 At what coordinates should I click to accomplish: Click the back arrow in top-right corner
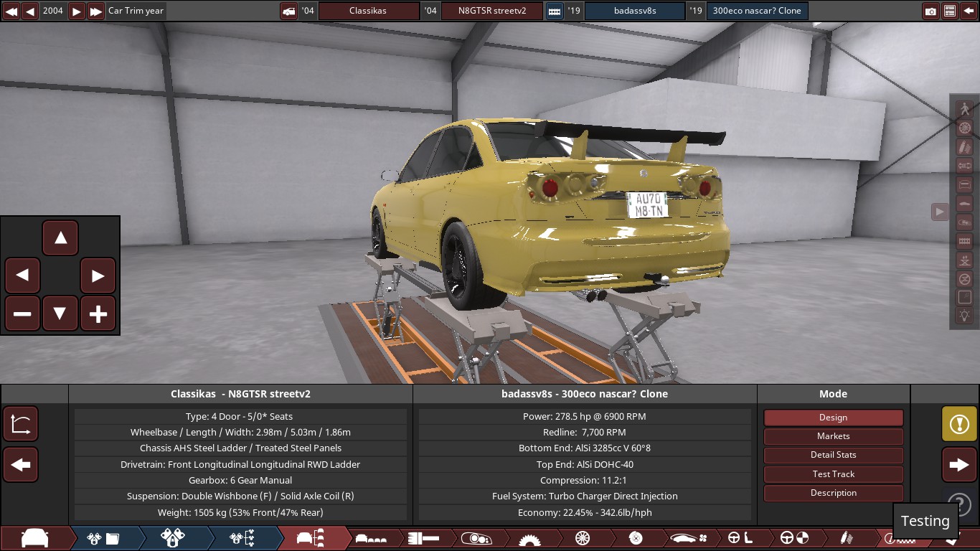969,11
